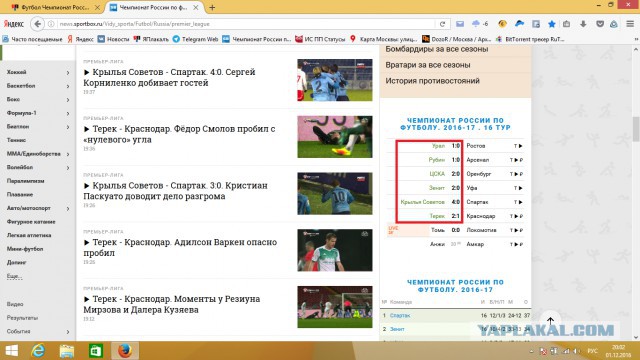
Task: Show more sports via Еще... link
Action: pyautogui.click(x=14, y=276)
